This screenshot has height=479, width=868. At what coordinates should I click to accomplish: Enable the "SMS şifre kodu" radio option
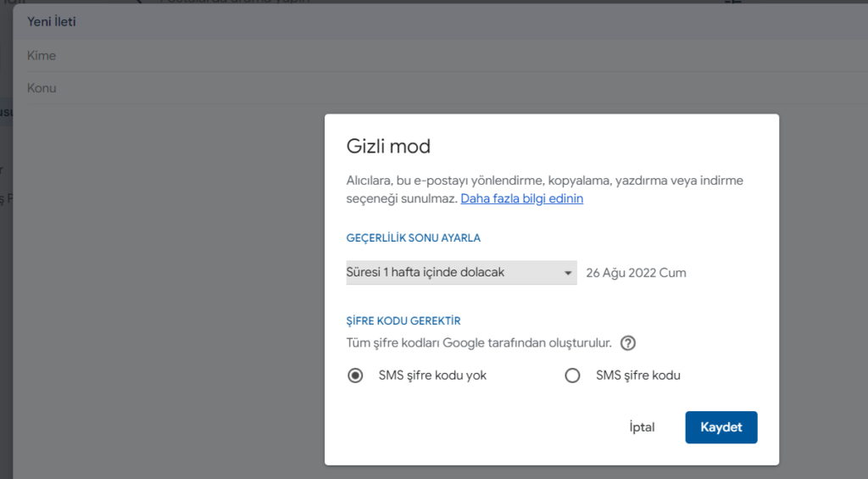tap(572, 376)
